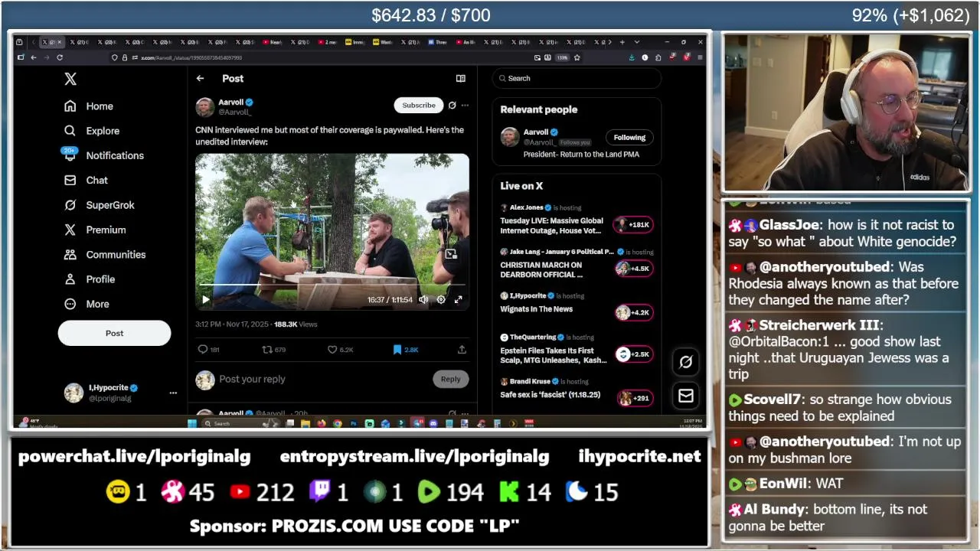Open Christian March on Dearborn broadcast
Viewport: 980px width, 551px height.
tap(541, 269)
